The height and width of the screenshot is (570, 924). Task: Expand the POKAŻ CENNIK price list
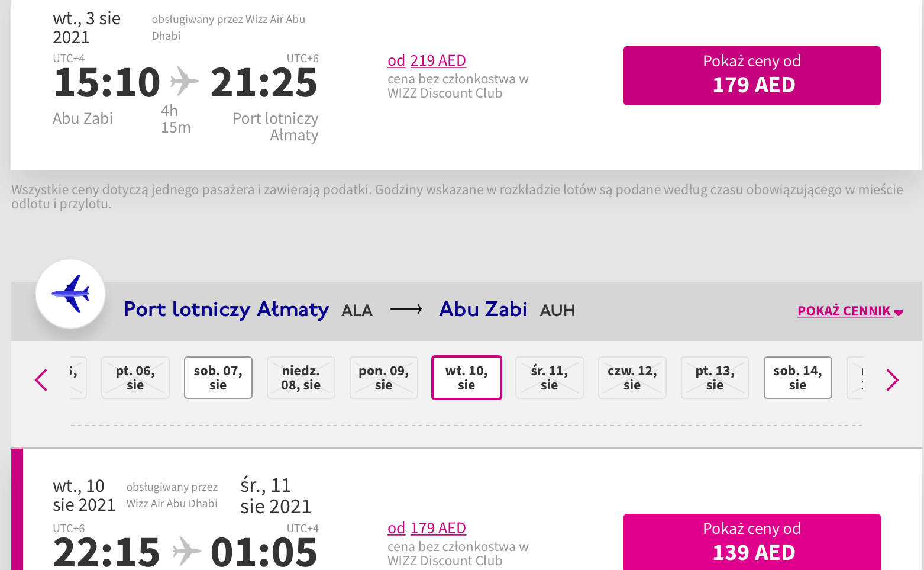[850, 311]
